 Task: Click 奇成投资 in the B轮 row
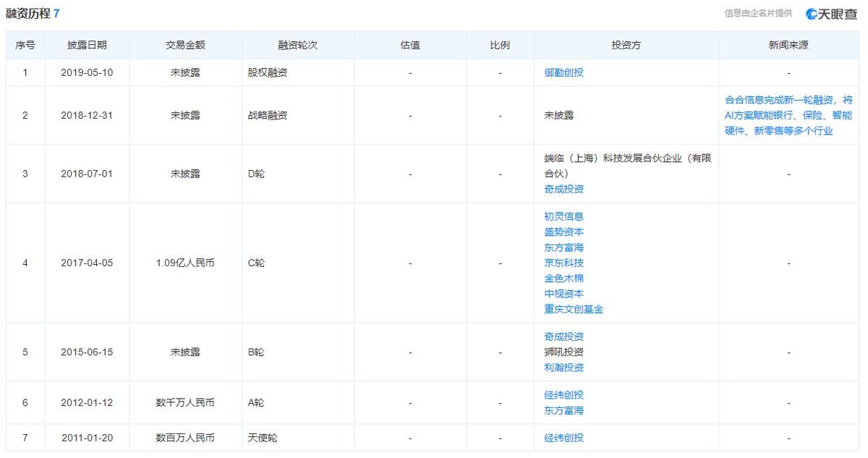[563, 336]
